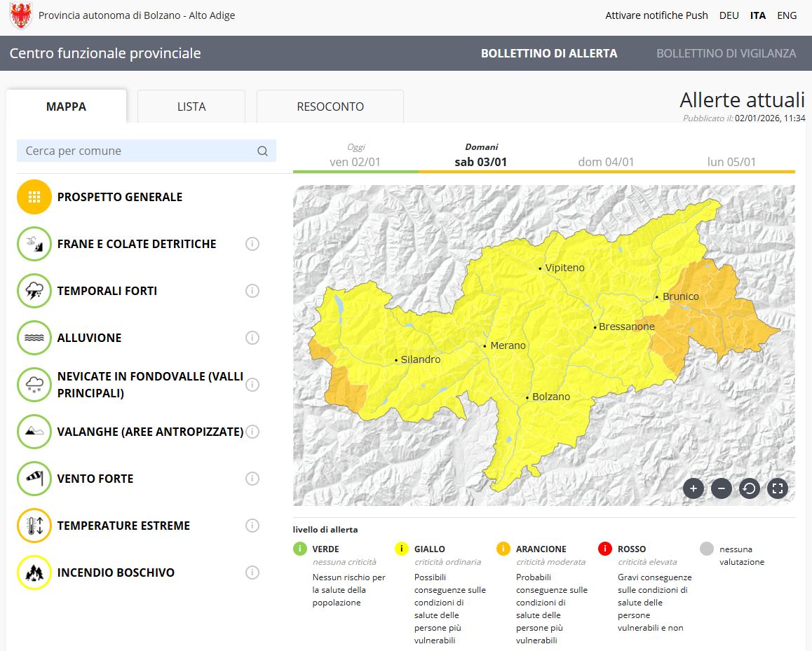
Task: Open Bollettino di Vigilanza
Action: coord(726,53)
